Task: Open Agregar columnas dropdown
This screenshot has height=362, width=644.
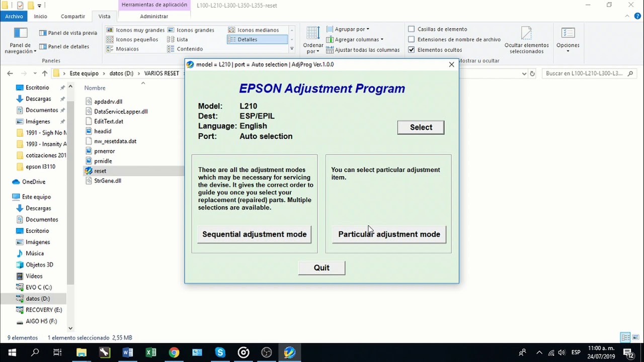Action: pos(355,39)
